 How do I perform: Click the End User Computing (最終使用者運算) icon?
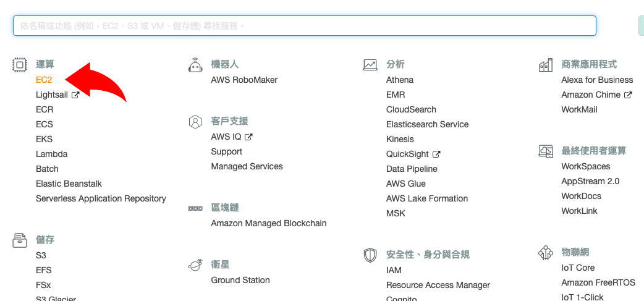[546, 151]
